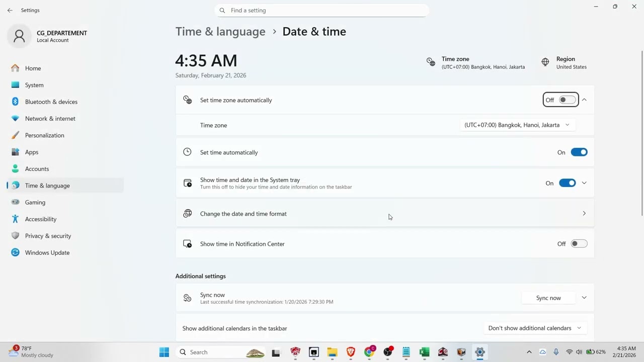Open Google Chrome from the taskbar
Image resolution: width=644 pixels, height=362 pixels.
click(x=369, y=352)
